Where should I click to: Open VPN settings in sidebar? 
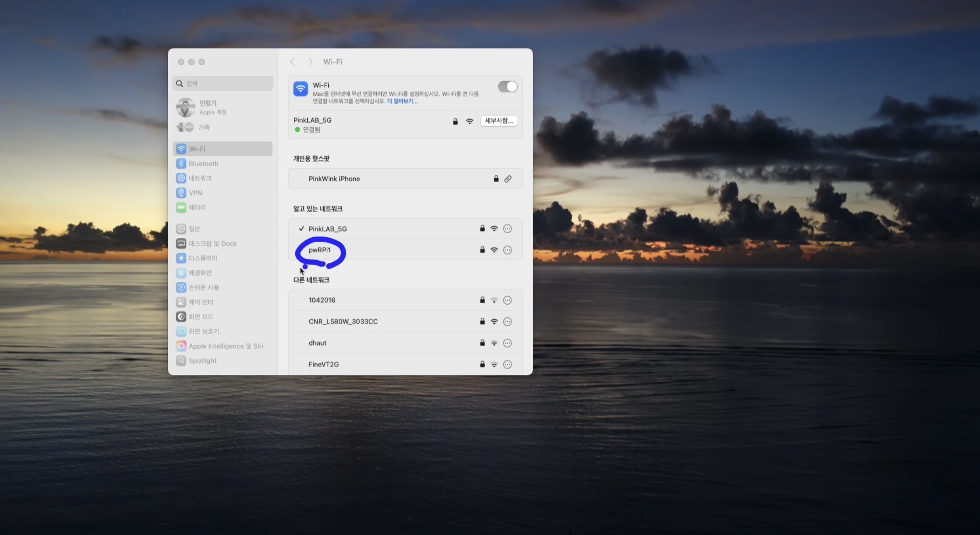[x=195, y=193]
